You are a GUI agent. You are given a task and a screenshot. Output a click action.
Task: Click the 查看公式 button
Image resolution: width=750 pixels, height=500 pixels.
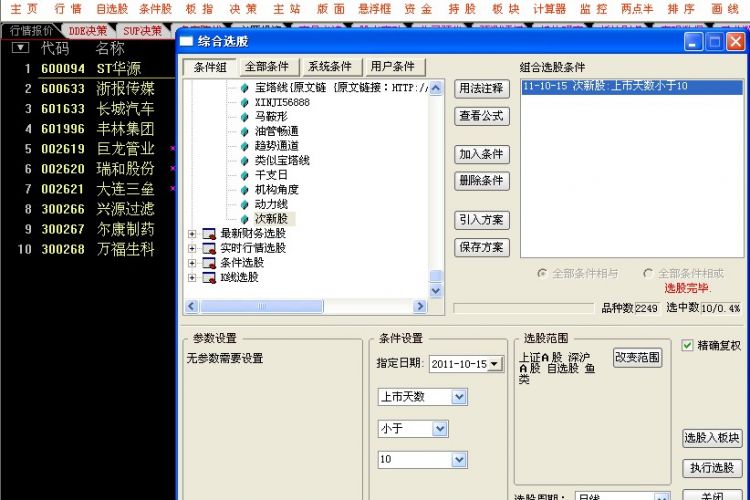tap(482, 116)
